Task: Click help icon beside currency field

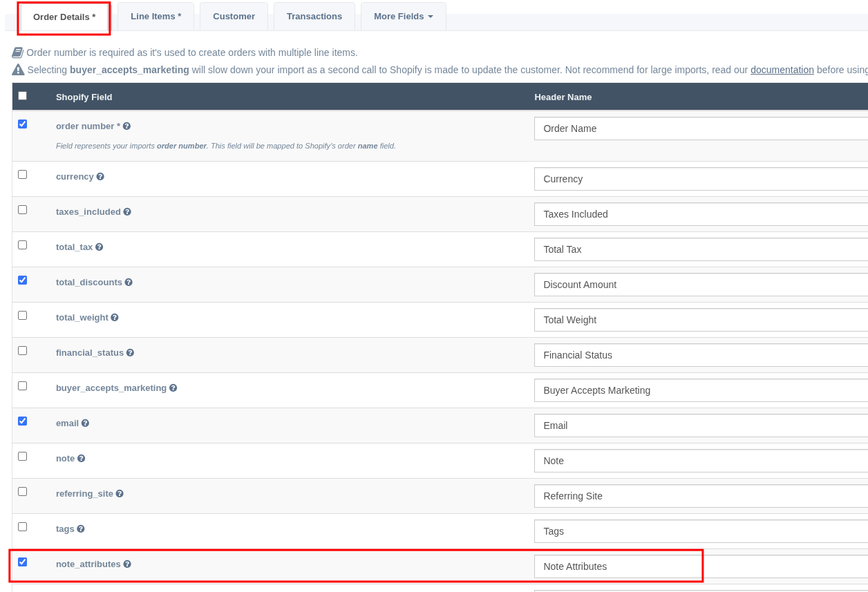Action: click(100, 177)
